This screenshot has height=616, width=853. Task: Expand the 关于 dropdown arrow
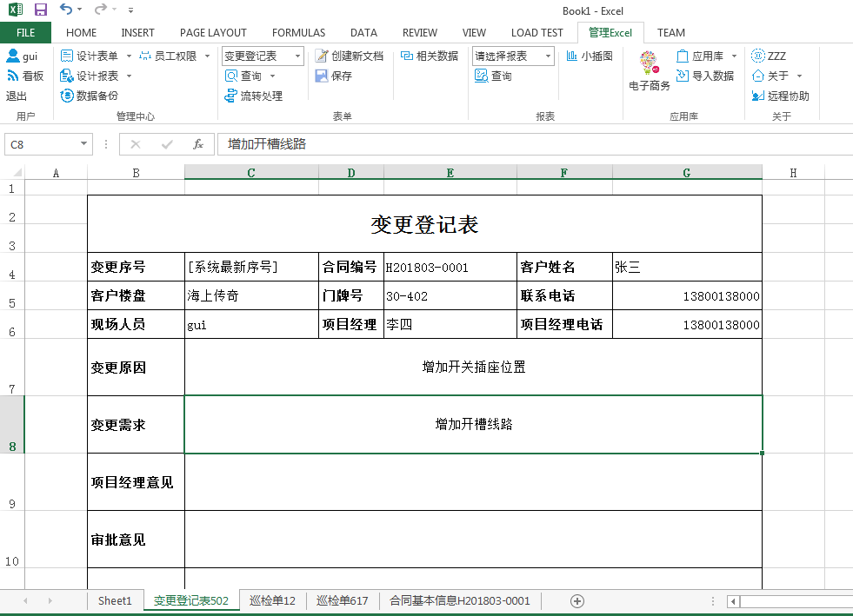pos(799,76)
